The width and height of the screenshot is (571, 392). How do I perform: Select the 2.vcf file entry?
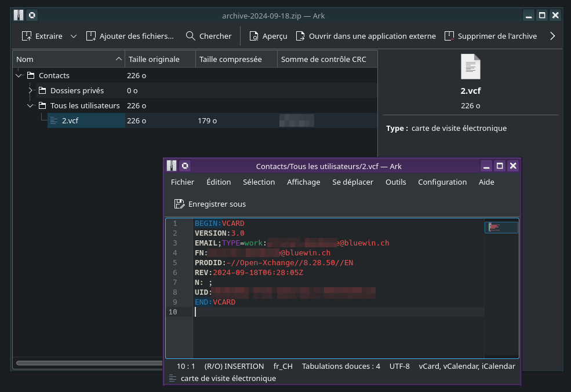pos(70,120)
